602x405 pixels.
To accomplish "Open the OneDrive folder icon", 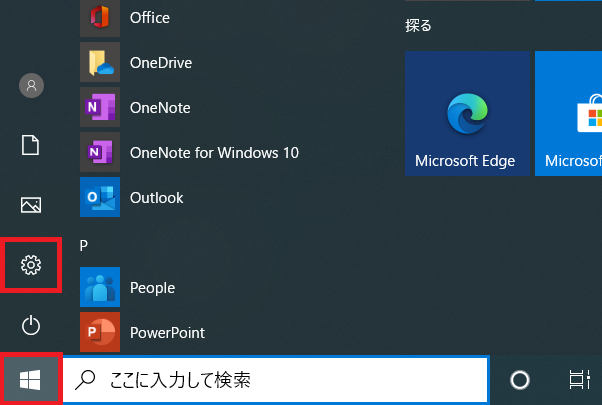I will click(x=100, y=62).
